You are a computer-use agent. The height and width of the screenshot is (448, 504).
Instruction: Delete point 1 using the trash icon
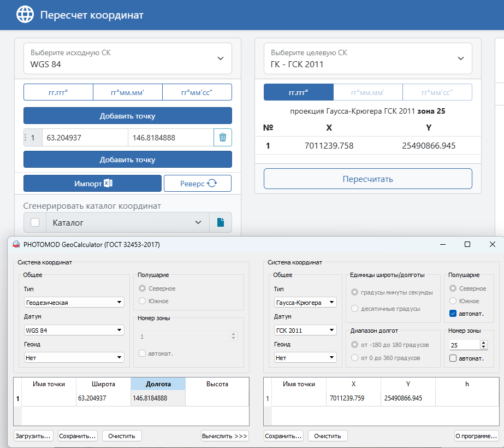point(222,138)
